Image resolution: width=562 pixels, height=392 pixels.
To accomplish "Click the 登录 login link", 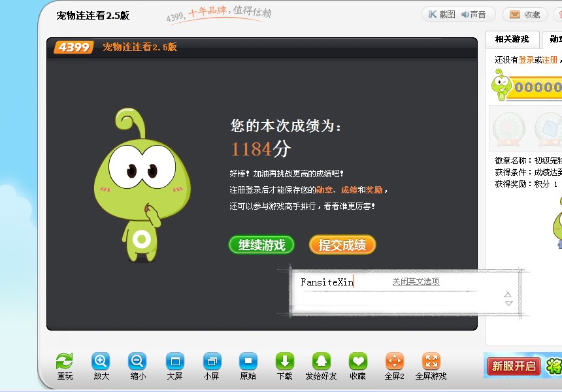I will [526, 60].
